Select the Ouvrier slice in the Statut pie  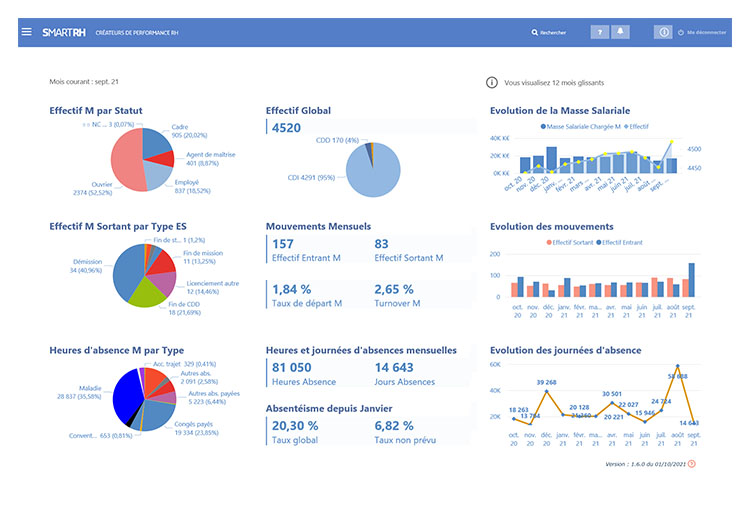[x=125, y=163]
